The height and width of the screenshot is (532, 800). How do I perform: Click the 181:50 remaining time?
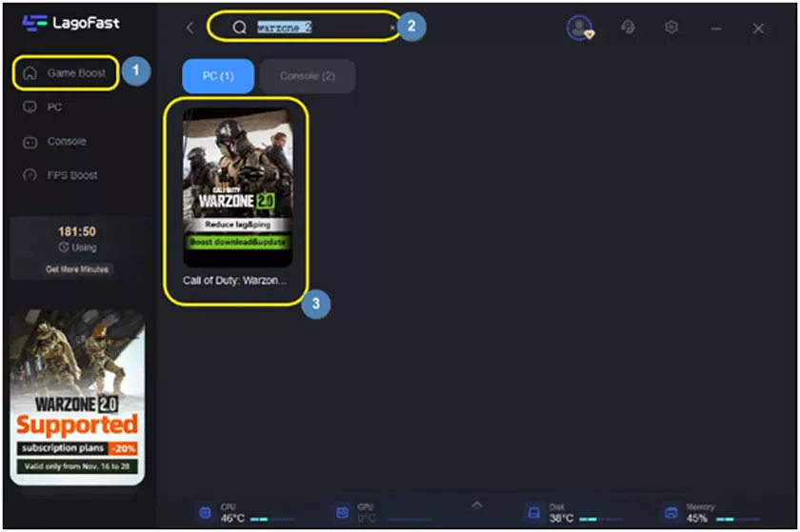pyautogui.click(x=77, y=231)
